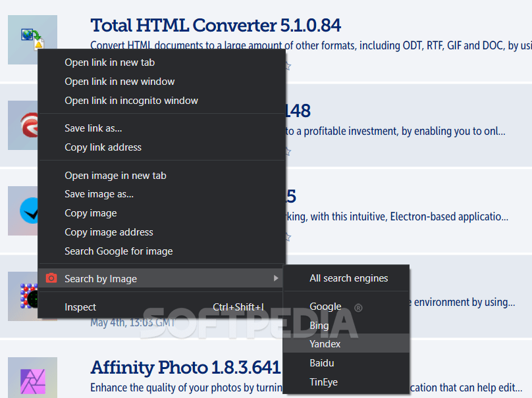
Task: Choose Open link in new tab
Action: [161, 62]
